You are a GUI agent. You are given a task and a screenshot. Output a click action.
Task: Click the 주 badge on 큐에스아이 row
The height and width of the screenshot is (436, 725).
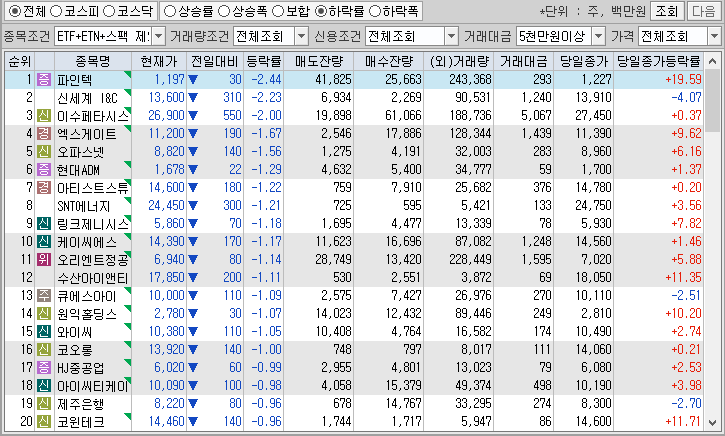(44, 296)
